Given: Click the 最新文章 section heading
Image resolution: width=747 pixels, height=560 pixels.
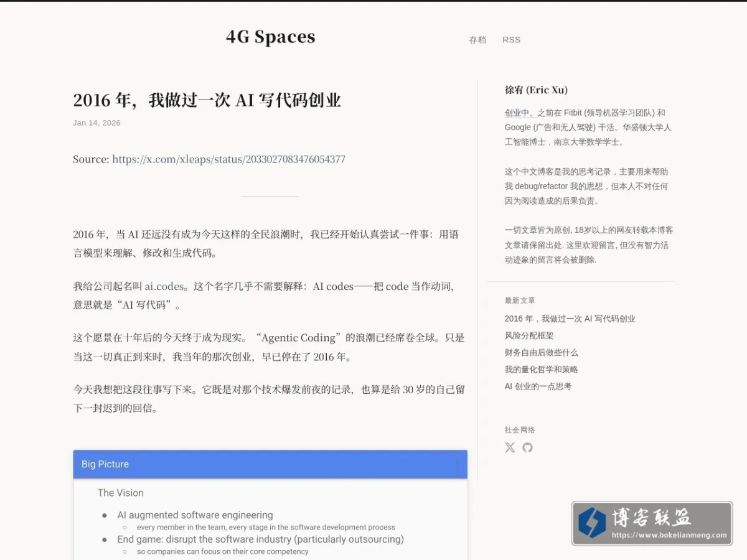Looking at the screenshot, I should 520,301.
